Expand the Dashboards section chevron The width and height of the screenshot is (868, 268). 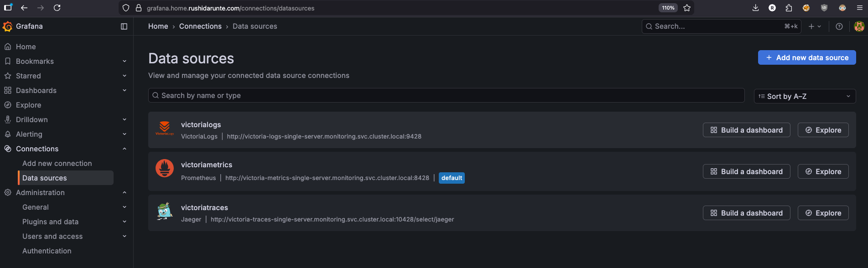pos(125,90)
